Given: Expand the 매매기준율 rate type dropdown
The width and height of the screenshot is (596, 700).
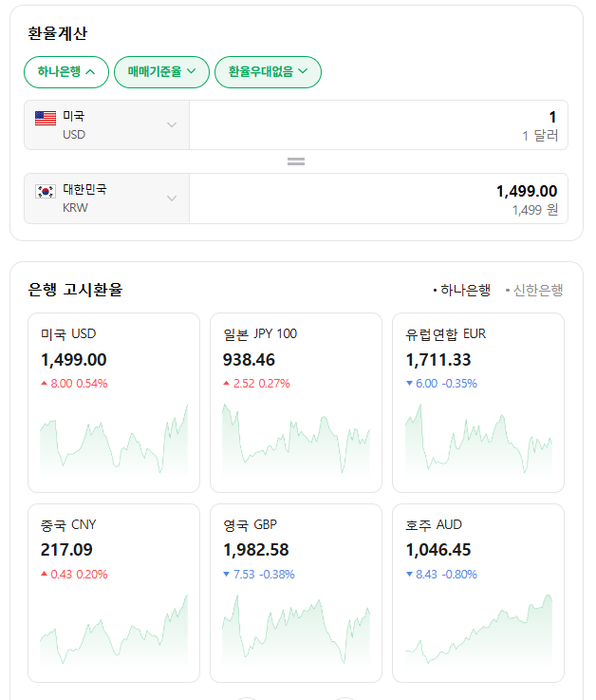Looking at the screenshot, I should 161,71.
